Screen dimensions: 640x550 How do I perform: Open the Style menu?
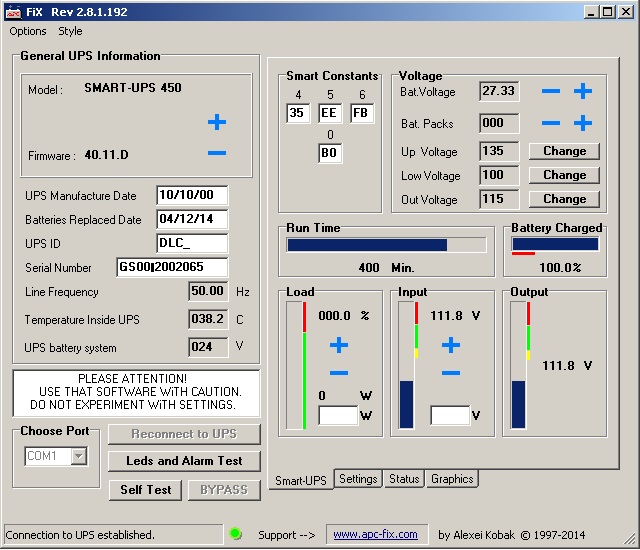(70, 31)
